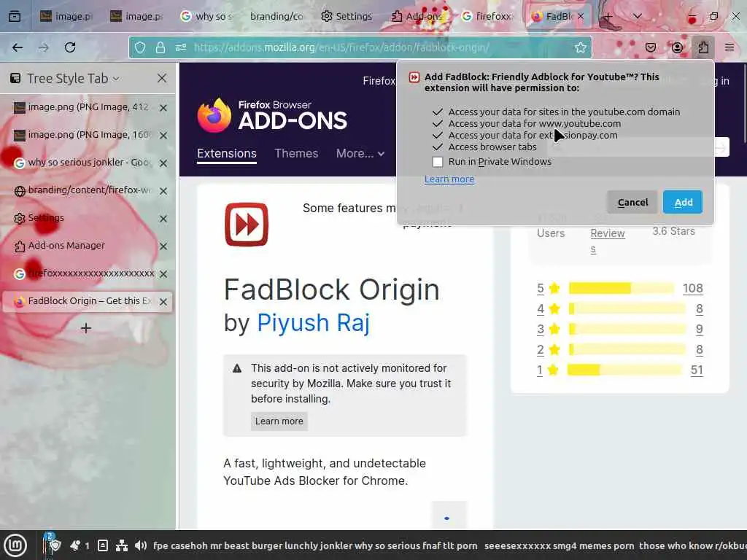Click the 5-star rating bar

coord(622,288)
